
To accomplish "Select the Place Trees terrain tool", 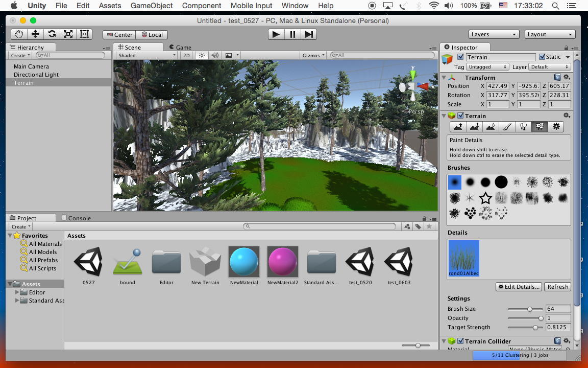I will [x=523, y=127].
